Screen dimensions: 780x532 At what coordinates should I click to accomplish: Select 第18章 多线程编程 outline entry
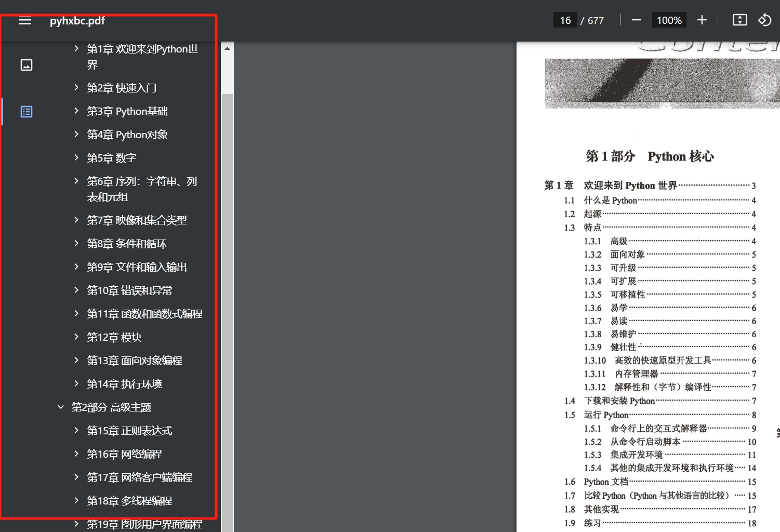click(129, 501)
